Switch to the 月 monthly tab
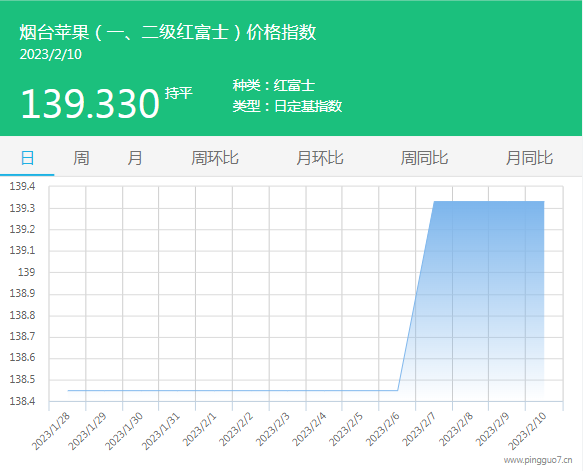 coord(135,158)
